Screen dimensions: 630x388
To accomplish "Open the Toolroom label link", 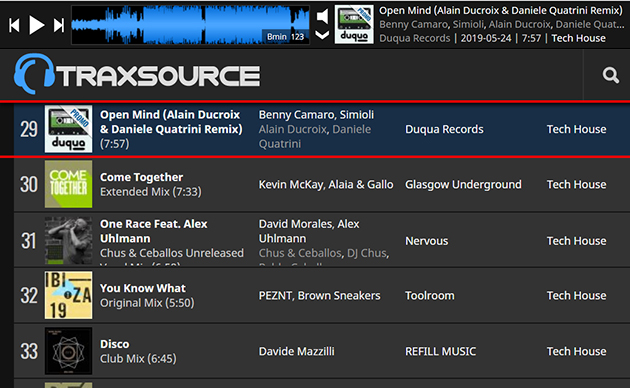I will click(430, 296).
